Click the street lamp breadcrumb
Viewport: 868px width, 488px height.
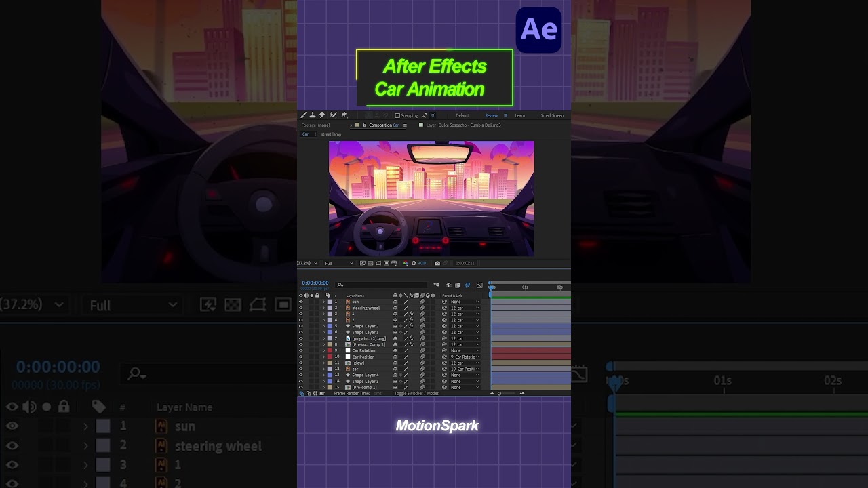tap(331, 134)
